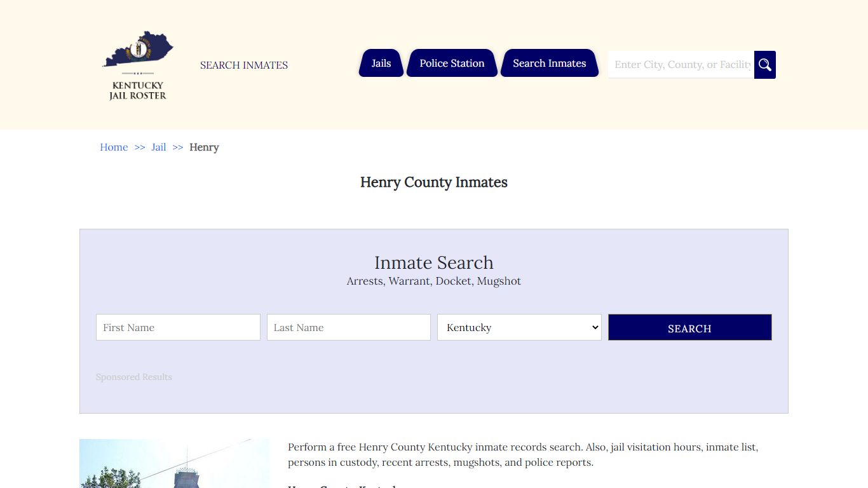Open the Police Station menu tab
This screenshot has height=488, width=868.
pos(452,63)
